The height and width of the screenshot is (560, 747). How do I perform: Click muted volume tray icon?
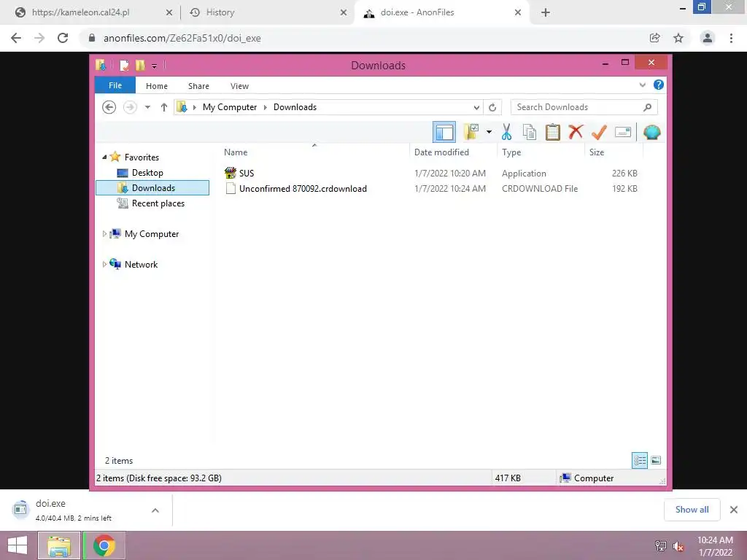(x=678, y=546)
